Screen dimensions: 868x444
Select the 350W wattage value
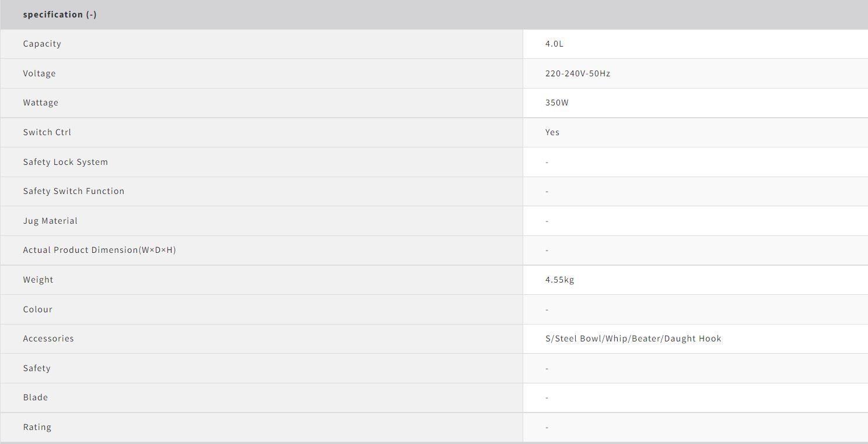pos(556,103)
